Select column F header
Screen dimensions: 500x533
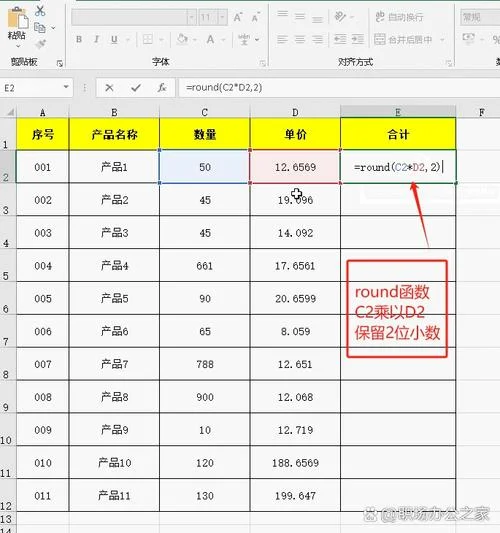481,112
